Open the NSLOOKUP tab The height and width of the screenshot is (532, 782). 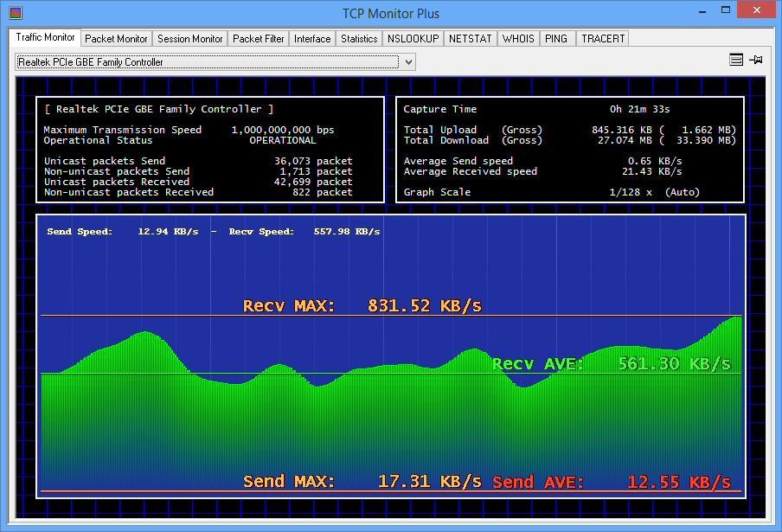[x=413, y=38]
